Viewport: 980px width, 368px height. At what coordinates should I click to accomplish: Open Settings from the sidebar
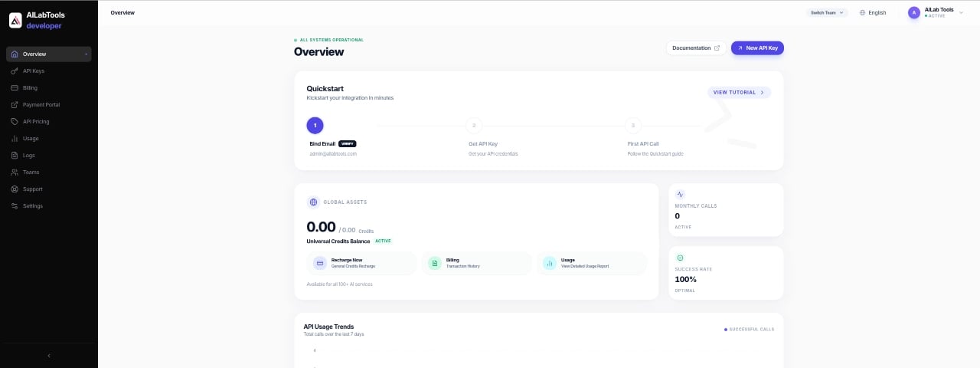(x=49, y=205)
